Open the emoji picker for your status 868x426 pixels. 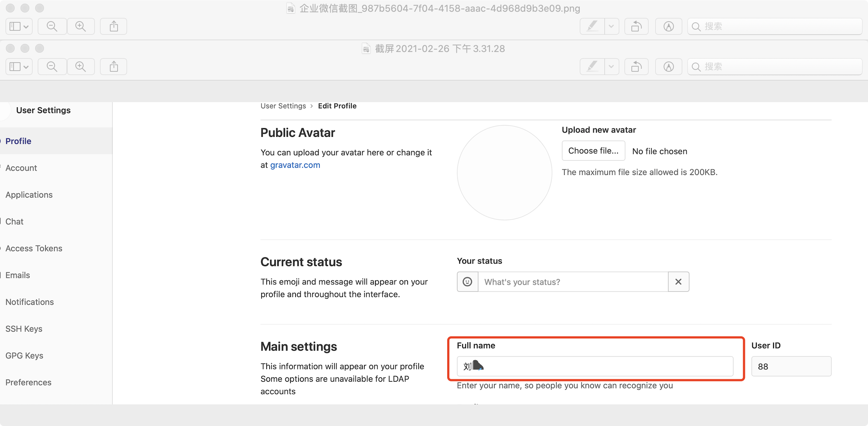tap(467, 281)
